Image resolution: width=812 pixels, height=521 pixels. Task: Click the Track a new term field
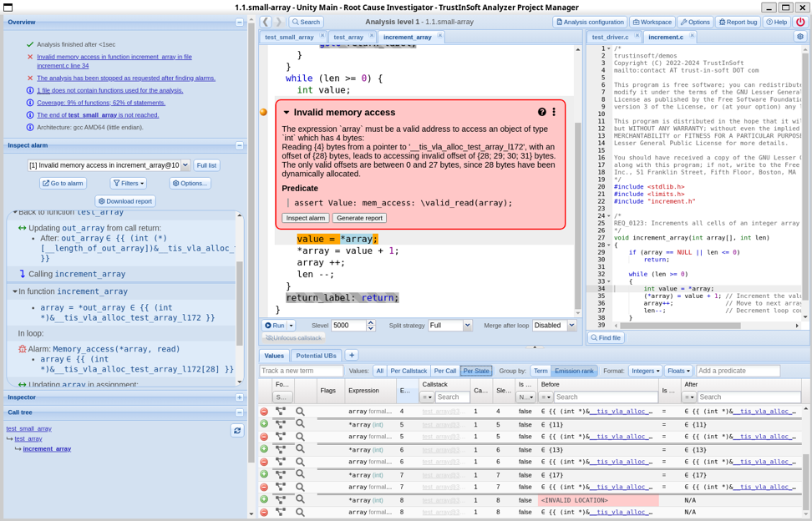301,371
